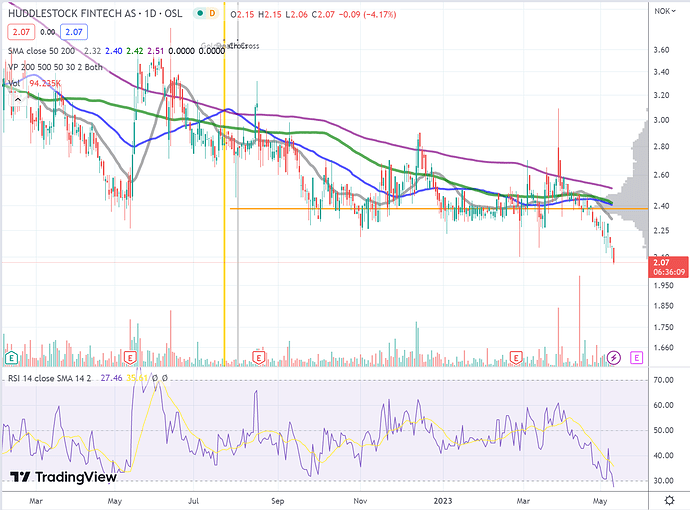Open chart settings gear icon
The width and height of the screenshot is (690, 510).
pos(669,500)
